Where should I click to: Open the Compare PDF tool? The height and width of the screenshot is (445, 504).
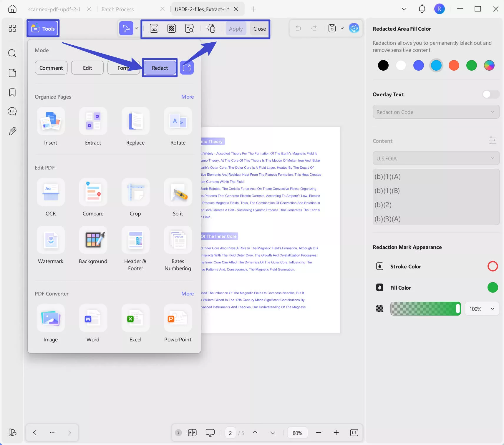click(x=93, y=197)
